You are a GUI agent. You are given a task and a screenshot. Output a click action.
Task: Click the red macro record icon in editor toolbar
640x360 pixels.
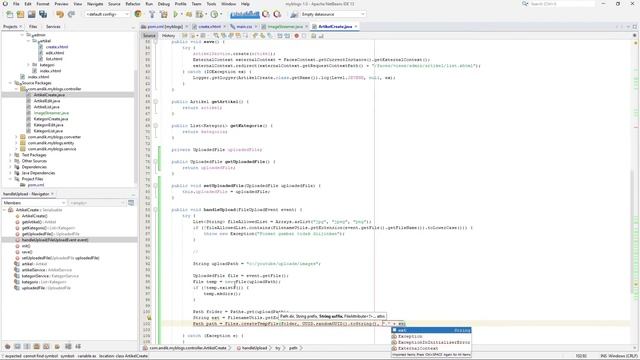click(x=297, y=36)
